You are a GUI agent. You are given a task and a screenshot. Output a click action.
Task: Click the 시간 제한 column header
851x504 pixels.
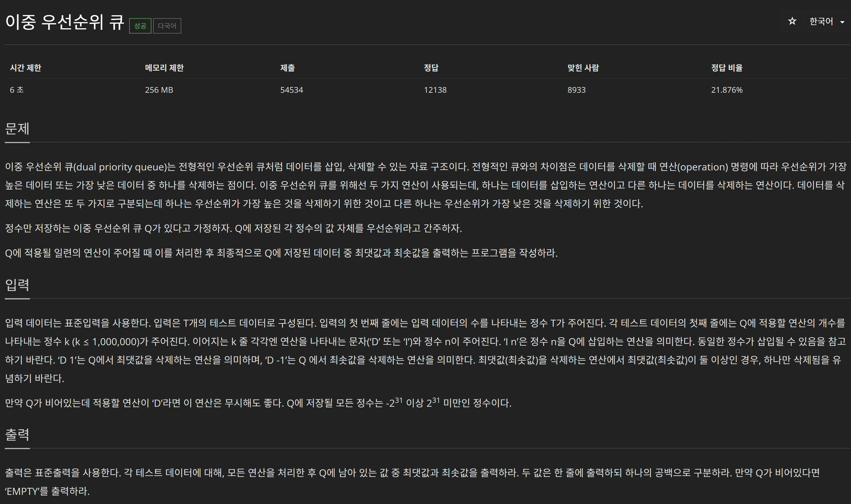[26, 68]
